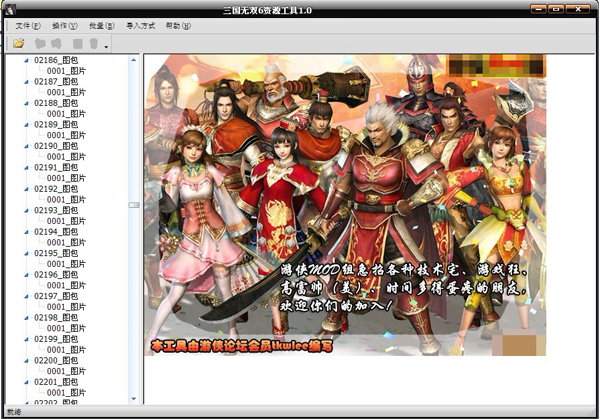Click the 就绪 status bar text
Image resolution: width=600 pixels, height=419 pixels.
(14, 412)
